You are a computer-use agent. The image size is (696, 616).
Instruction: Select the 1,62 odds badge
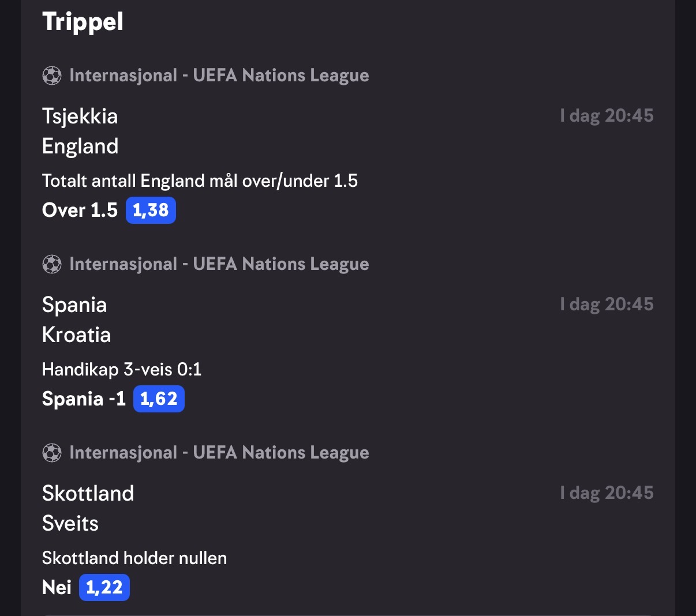159,399
